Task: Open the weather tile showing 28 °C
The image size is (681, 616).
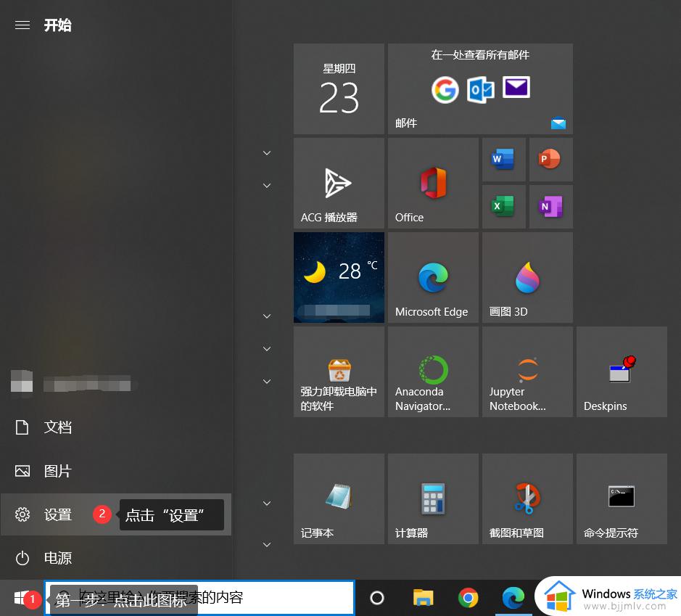Action: click(x=339, y=277)
